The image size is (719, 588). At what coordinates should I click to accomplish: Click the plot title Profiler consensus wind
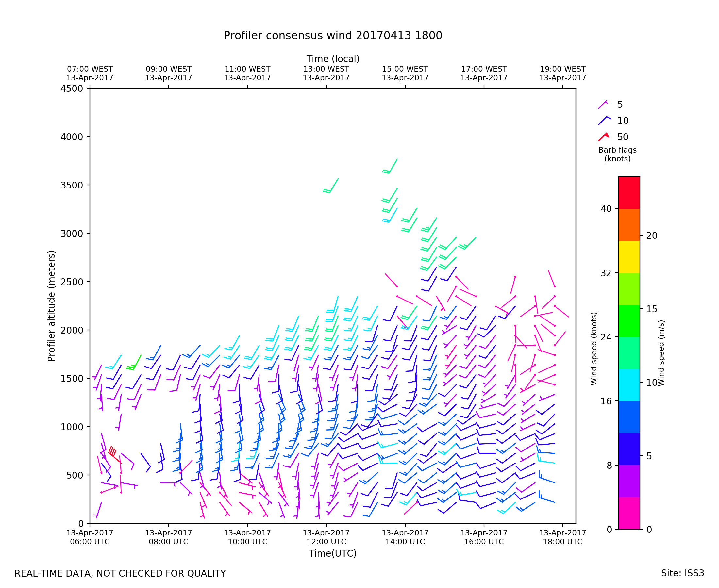[333, 36]
